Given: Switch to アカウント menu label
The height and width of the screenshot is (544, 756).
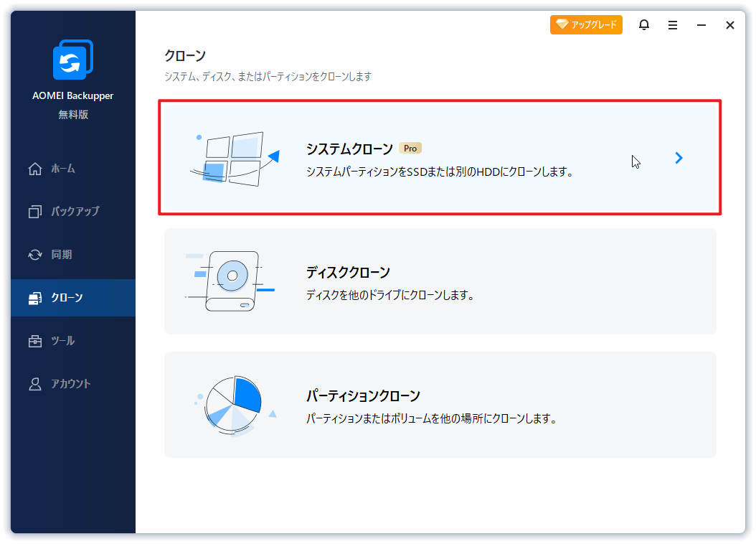Looking at the screenshot, I should (71, 384).
